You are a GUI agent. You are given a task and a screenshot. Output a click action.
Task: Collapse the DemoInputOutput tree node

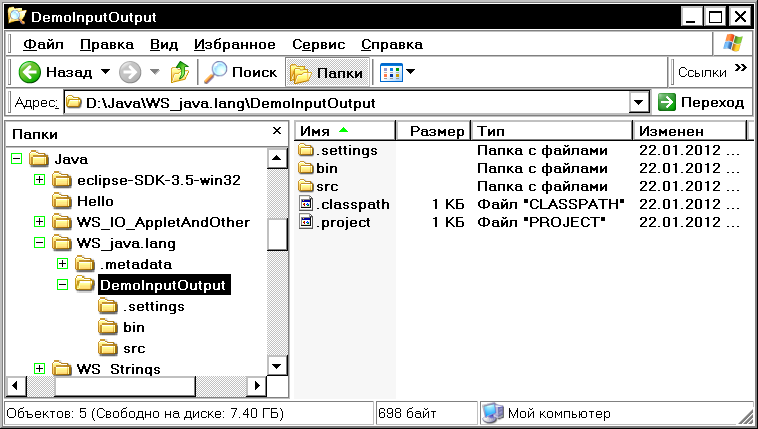pyautogui.click(x=62, y=285)
